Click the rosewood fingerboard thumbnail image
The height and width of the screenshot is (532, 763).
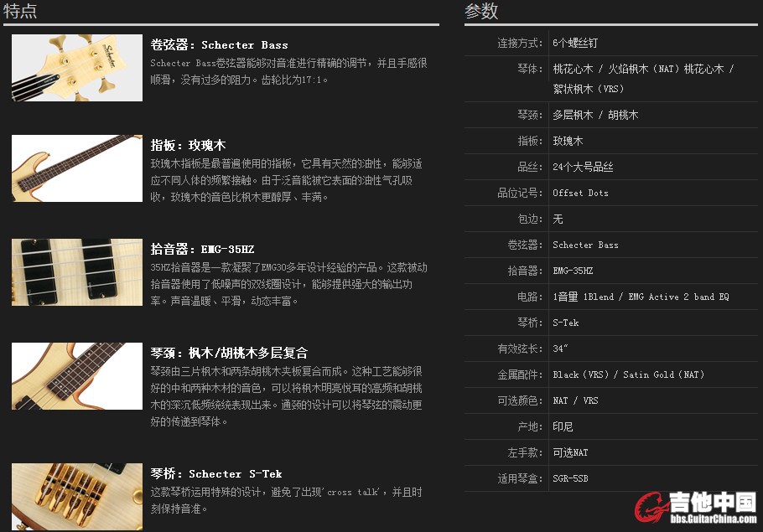[x=77, y=168]
